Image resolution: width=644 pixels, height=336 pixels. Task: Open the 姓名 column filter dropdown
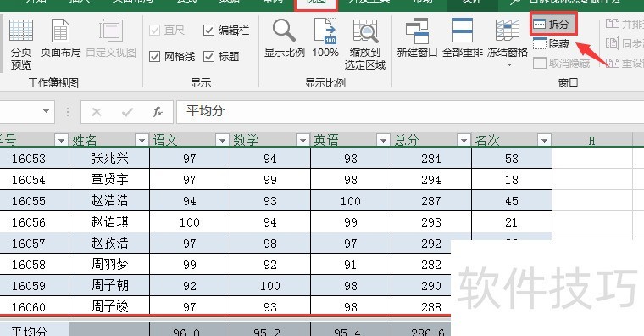(142, 141)
